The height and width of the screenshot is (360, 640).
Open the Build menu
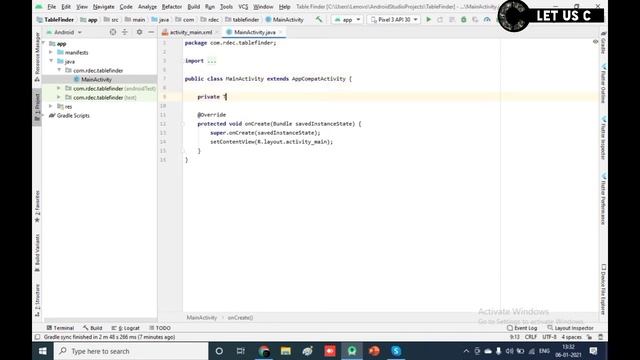[193, 7]
